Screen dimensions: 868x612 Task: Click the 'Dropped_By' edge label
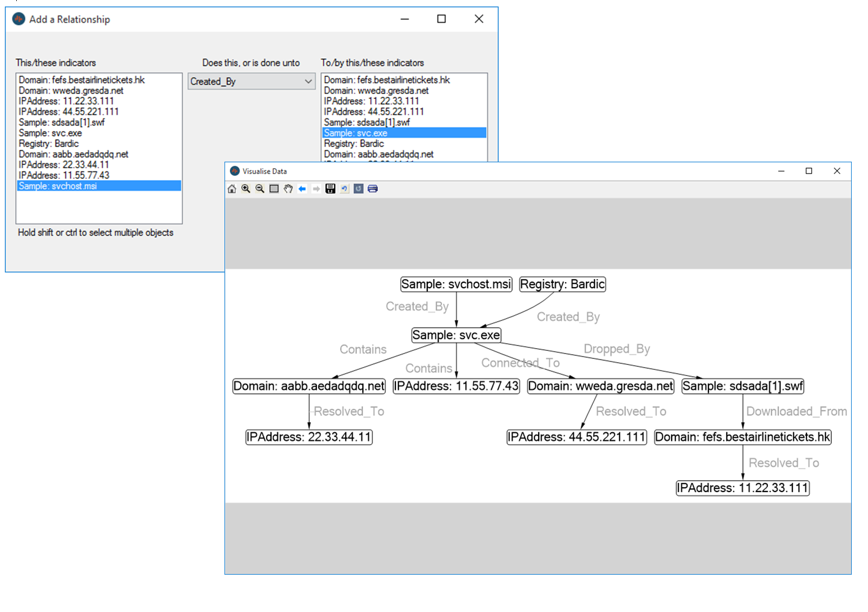[x=617, y=349]
